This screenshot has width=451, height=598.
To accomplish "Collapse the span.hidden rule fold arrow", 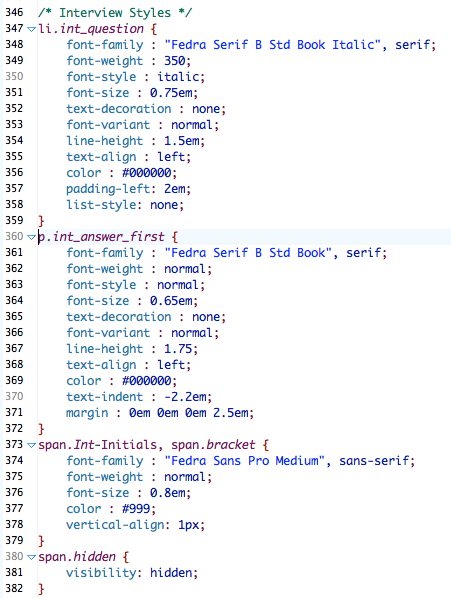I will (32, 557).
